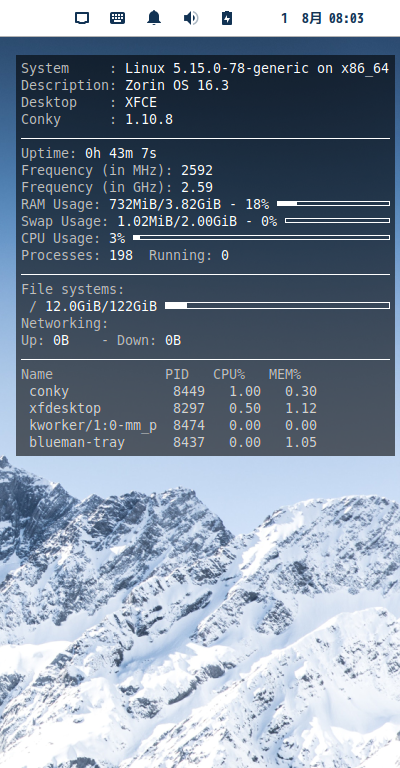Click the 'XFCE' desktop value

[x=141, y=102]
